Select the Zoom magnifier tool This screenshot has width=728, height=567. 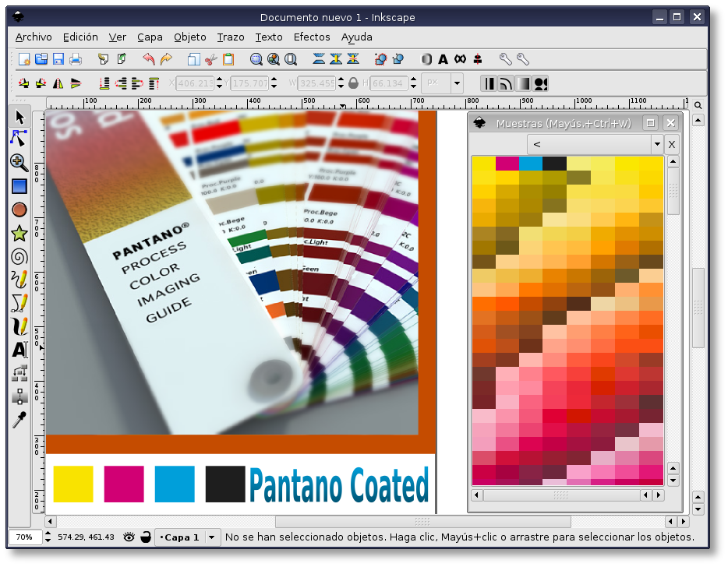19,163
